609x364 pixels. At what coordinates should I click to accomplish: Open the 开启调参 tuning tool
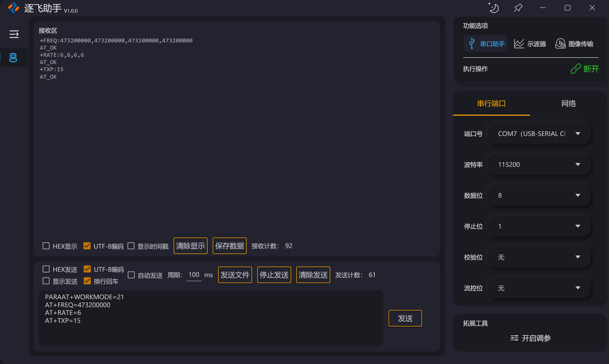pos(531,338)
